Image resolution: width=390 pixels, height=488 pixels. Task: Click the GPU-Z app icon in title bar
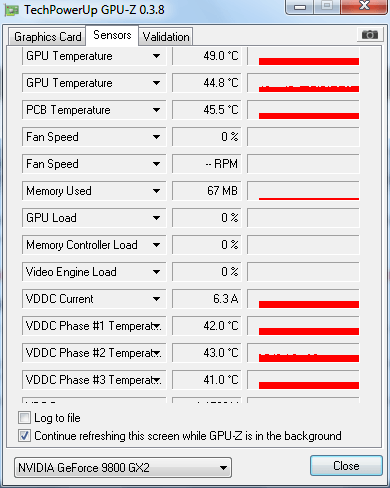coord(12,10)
